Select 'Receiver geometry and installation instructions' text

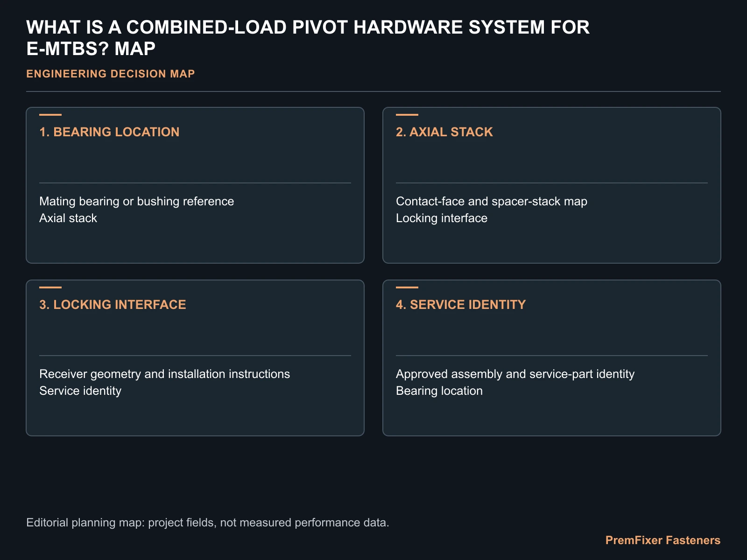(164, 374)
